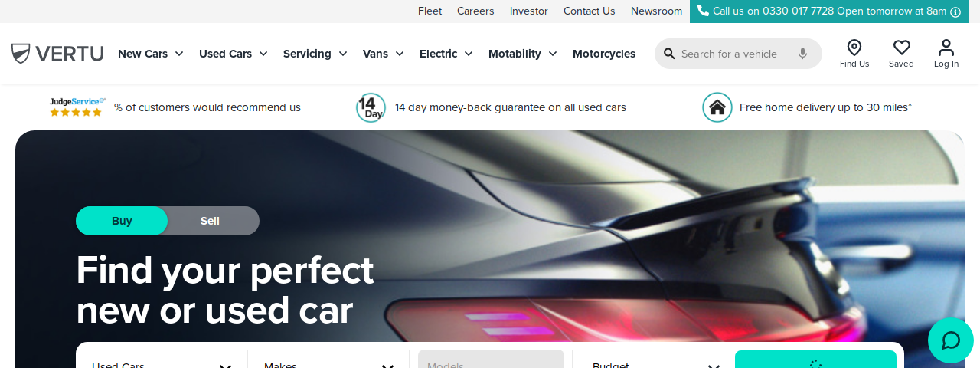Expand the New Cars menu
Image resolution: width=980 pixels, height=368 pixels.
[151, 54]
